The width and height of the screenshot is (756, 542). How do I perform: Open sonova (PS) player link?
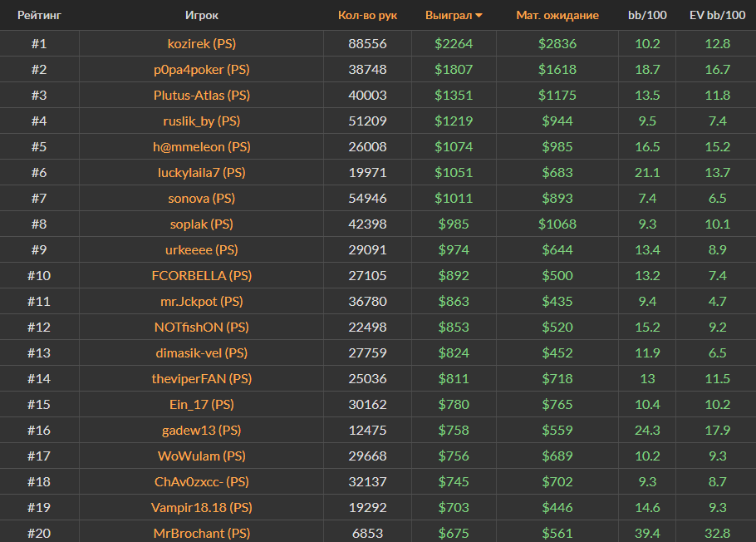click(x=201, y=198)
